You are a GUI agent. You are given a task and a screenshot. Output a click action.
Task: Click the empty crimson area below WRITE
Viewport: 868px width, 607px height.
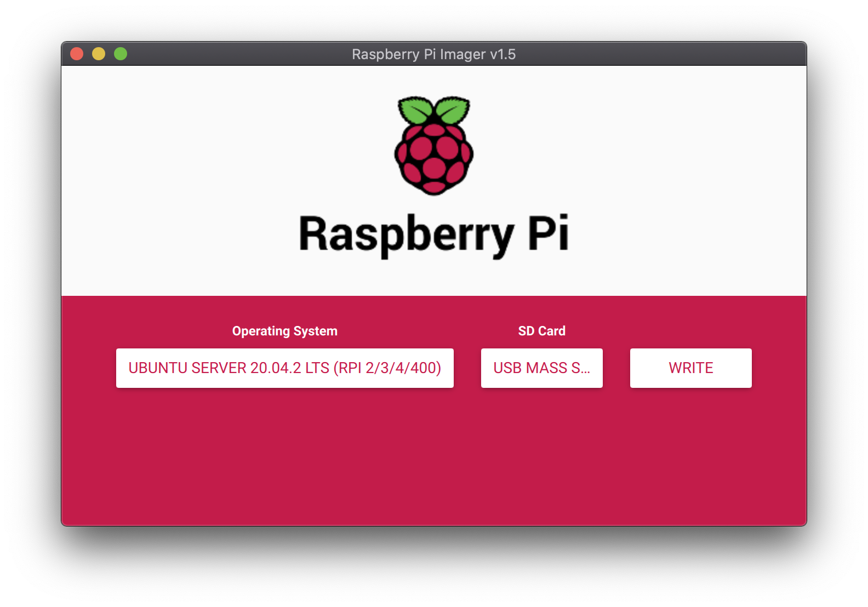(690, 455)
